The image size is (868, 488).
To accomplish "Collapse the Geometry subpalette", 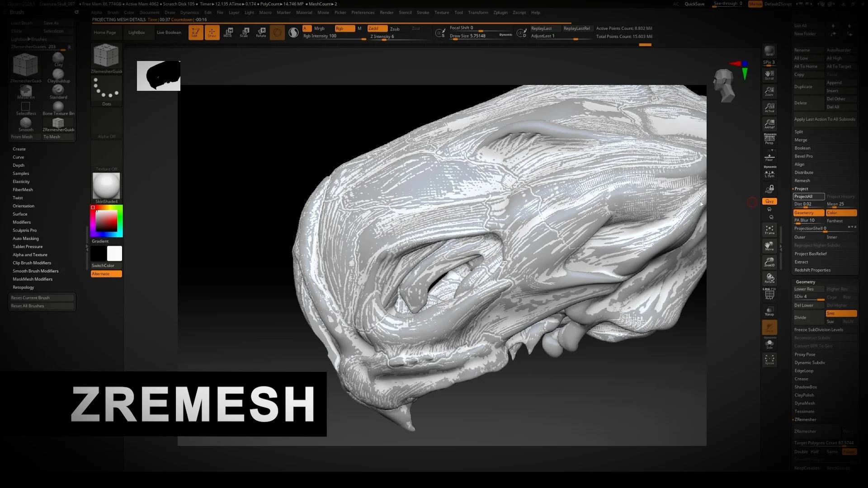I will 805,281.
